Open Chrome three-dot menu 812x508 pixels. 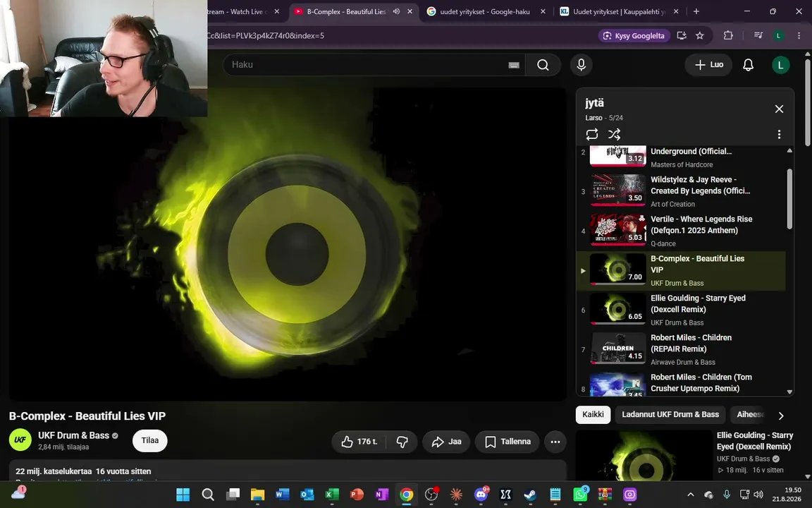[799, 35]
